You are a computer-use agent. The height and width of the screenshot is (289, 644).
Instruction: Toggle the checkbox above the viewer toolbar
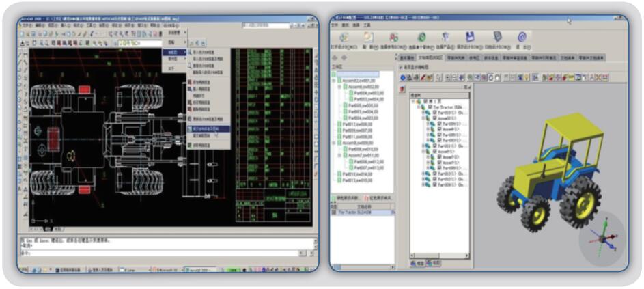point(400,67)
